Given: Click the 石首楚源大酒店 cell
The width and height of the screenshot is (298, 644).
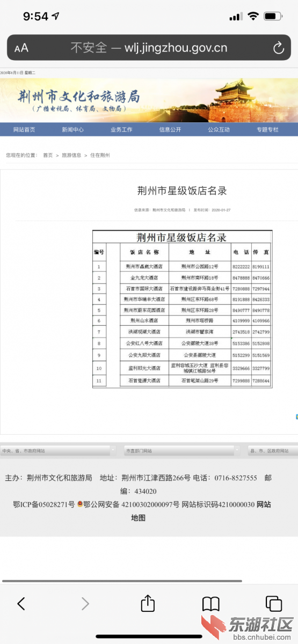Looking at the screenshot, I should tap(144, 380).
